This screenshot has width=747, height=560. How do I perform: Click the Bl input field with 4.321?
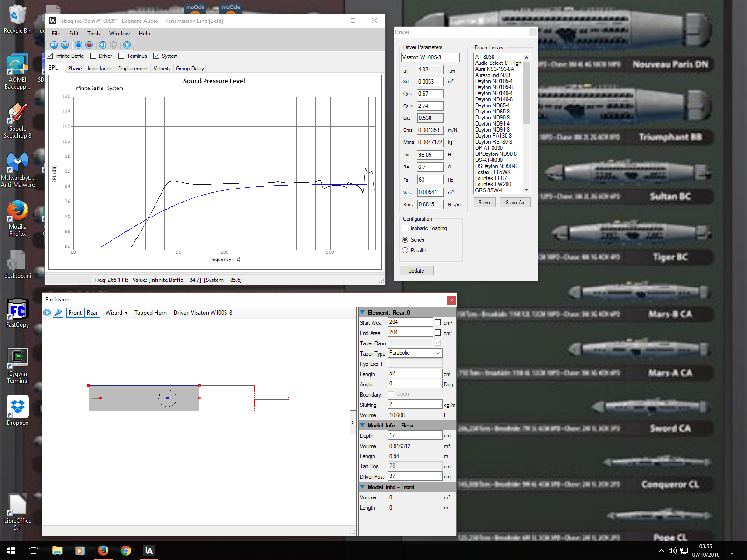[x=430, y=70]
